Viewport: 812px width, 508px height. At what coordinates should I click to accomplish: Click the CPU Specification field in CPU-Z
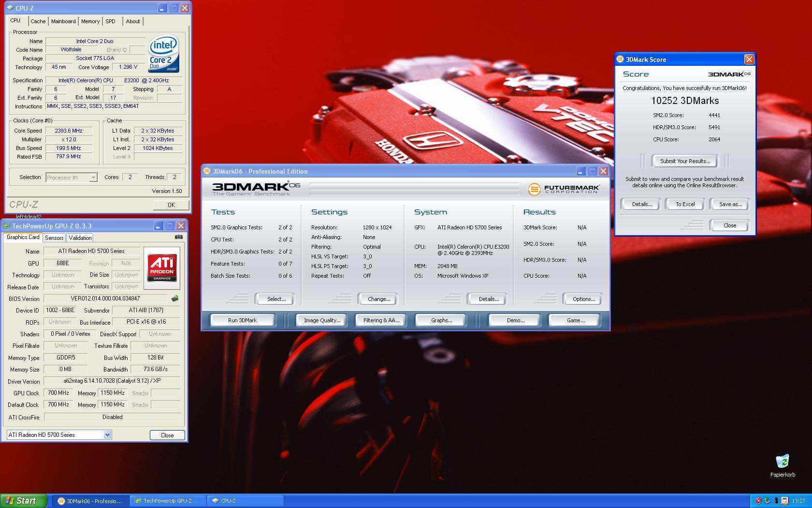tap(114, 80)
